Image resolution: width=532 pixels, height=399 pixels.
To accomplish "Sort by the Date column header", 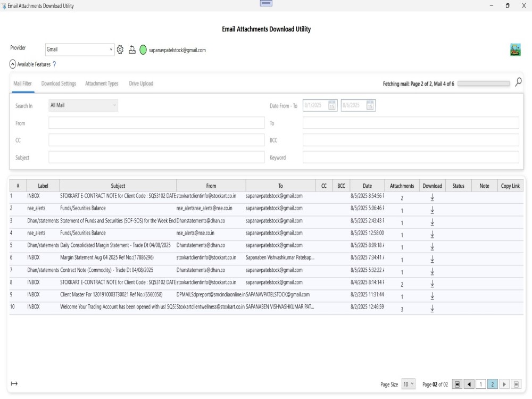I will pos(368,186).
